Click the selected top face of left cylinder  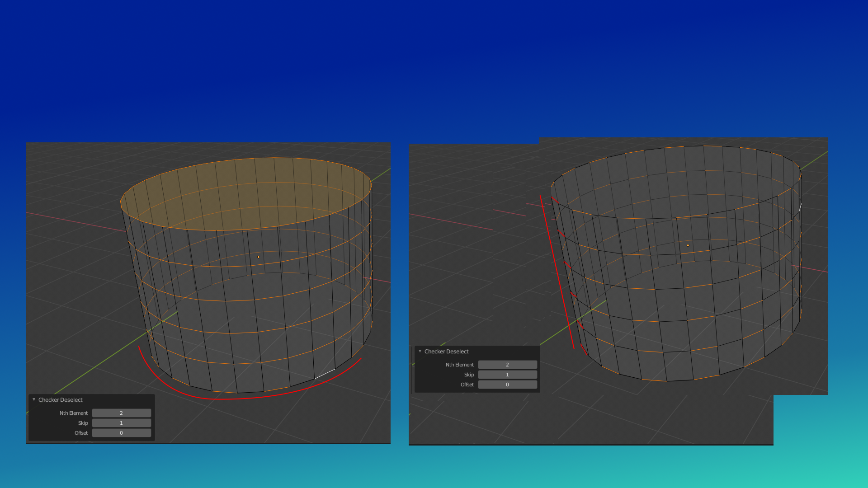[x=246, y=193]
